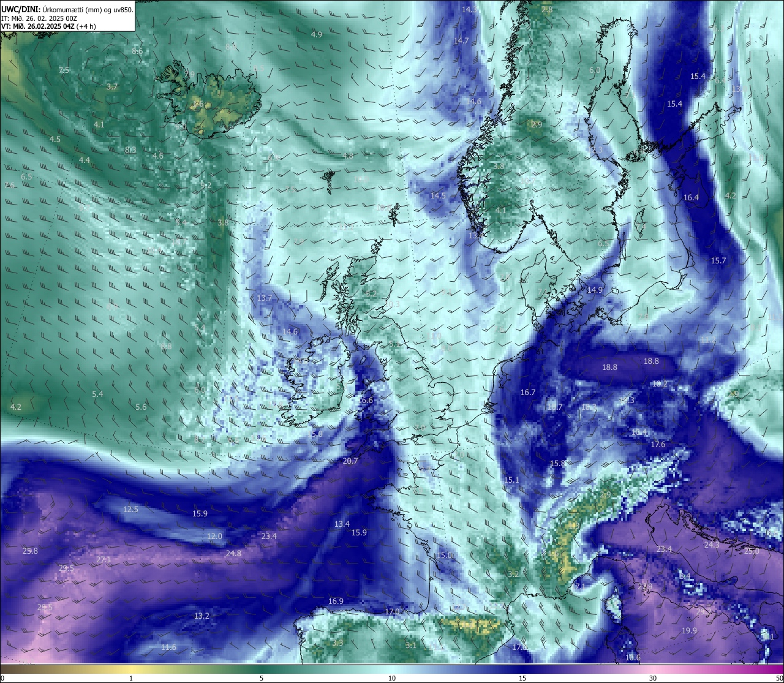The height and width of the screenshot is (683, 784).
Task: Click the 13.2 value label
Action: [202, 616]
